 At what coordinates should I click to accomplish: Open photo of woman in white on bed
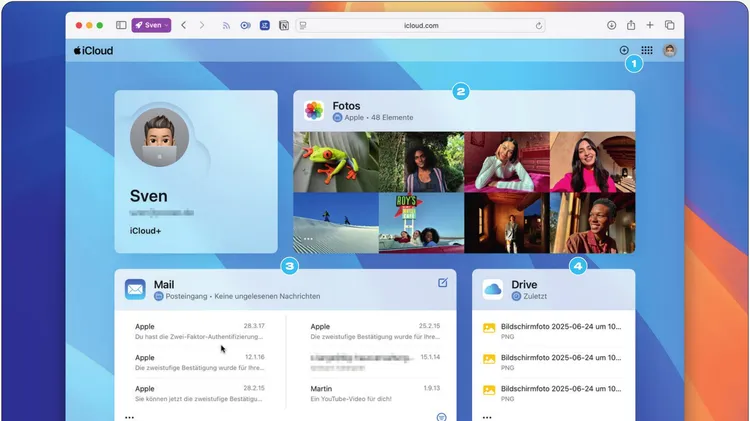[x=507, y=162]
